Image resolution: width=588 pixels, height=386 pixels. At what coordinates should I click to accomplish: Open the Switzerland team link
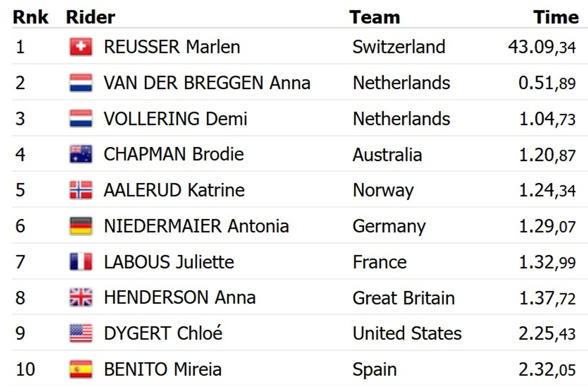(x=399, y=47)
